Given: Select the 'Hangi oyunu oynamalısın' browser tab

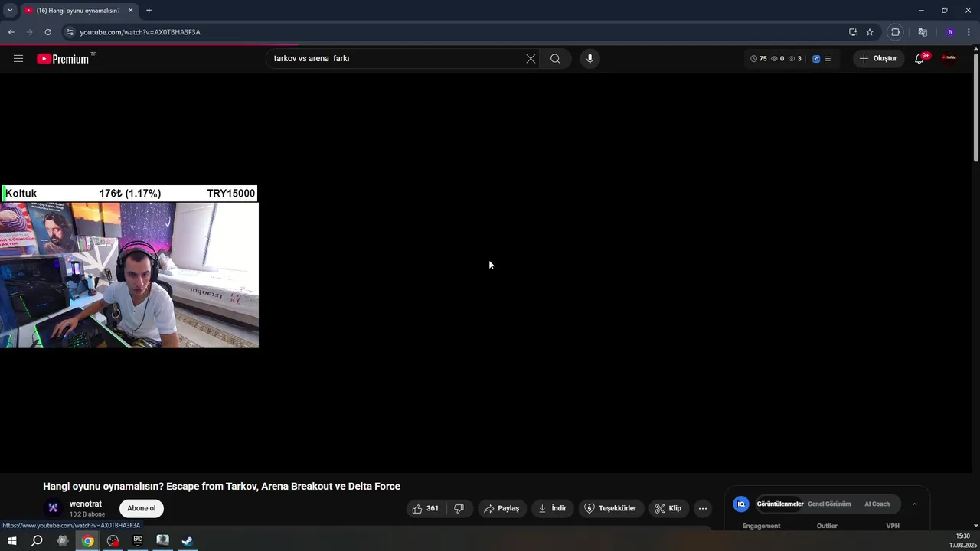Looking at the screenshot, I should tap(78, 11).
